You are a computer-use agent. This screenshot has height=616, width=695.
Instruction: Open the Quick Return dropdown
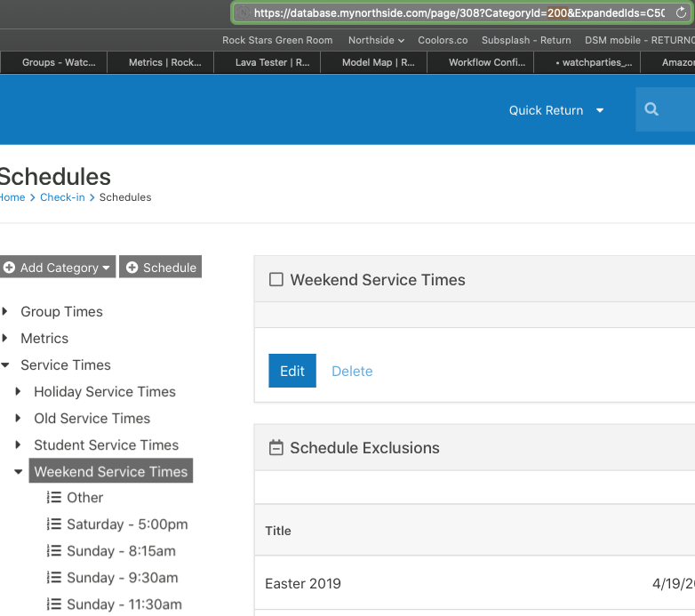[555, 110]
